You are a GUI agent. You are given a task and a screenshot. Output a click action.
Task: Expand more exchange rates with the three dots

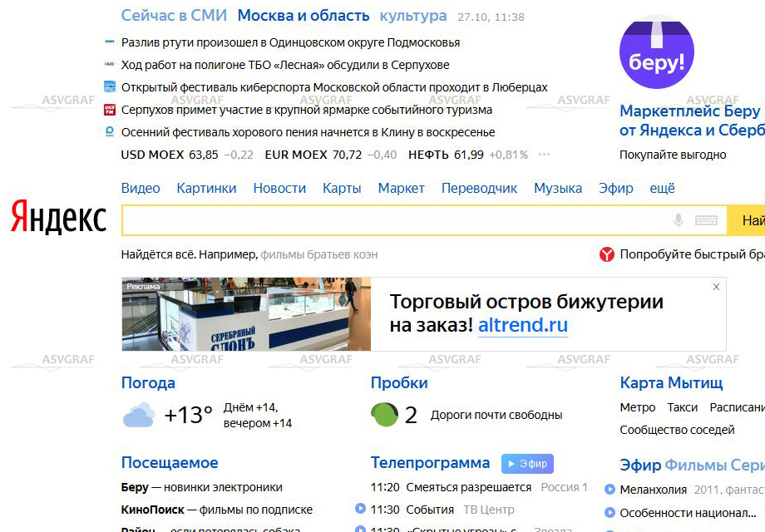(544, 155)
